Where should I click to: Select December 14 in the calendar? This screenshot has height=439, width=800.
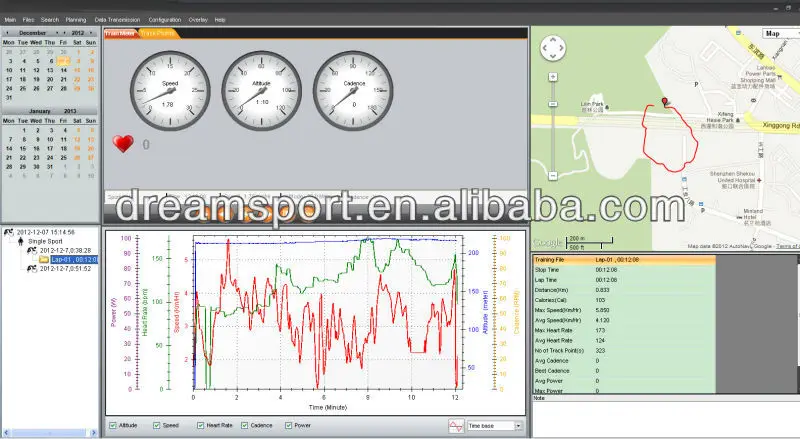(x=64, y=70)
